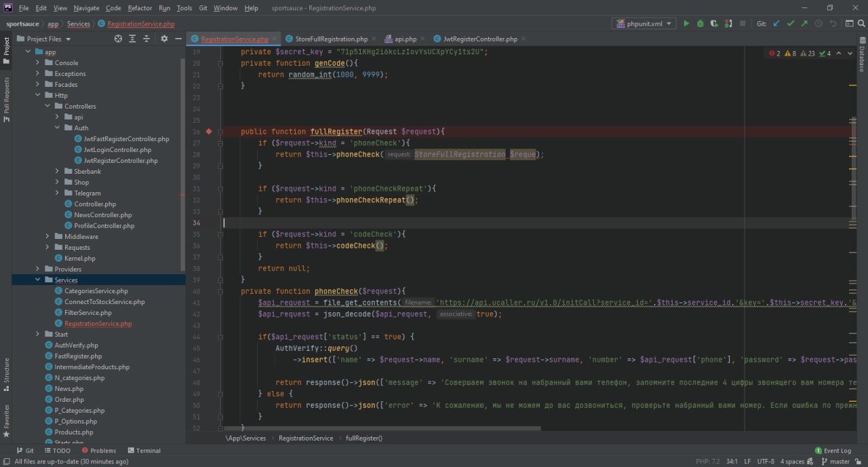Viewport: 868px width, 467px height.
Task: Click the Git update project arrow
Action: (x=776, y=24)
